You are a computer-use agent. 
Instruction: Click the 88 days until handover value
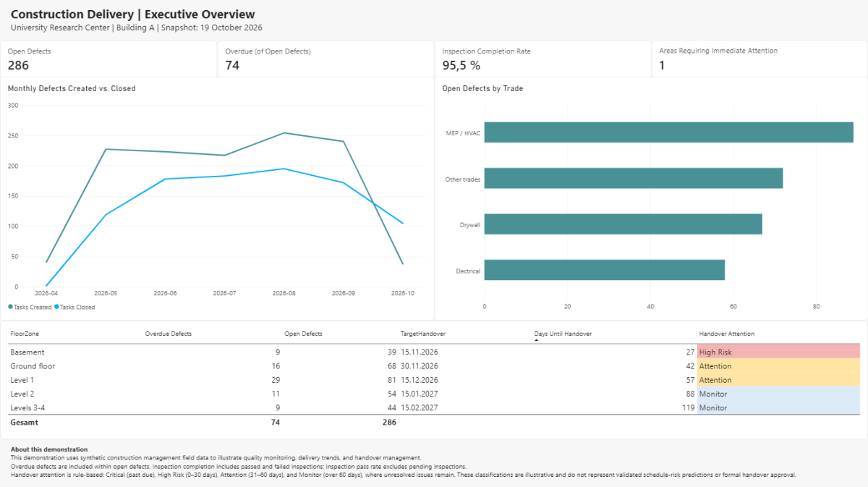tap(690, 394)
